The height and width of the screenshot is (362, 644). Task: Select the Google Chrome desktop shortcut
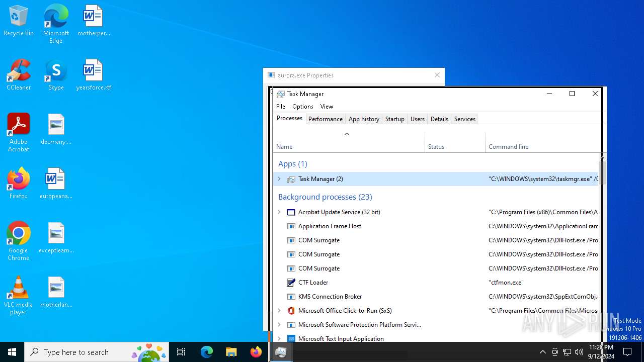pos(19,241)
